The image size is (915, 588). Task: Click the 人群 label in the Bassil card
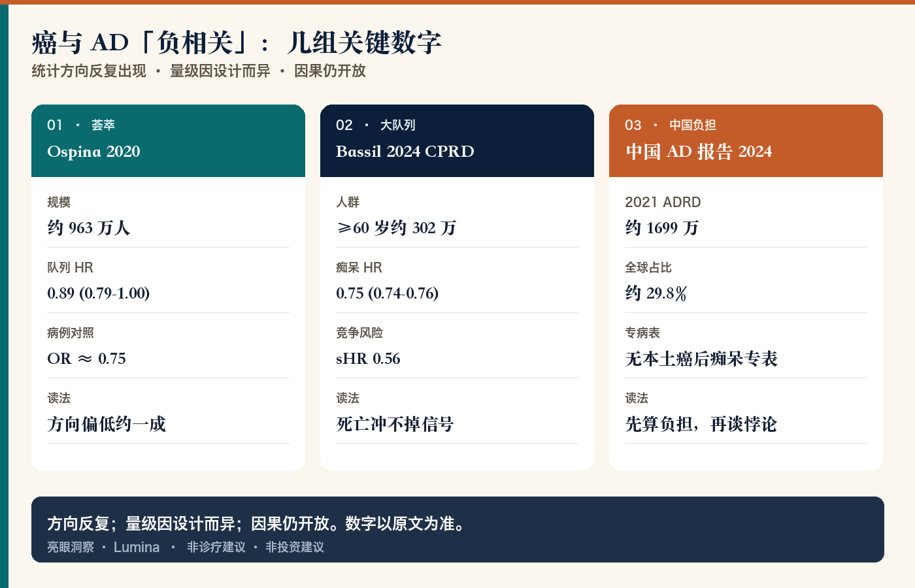(x=348, y=202)
